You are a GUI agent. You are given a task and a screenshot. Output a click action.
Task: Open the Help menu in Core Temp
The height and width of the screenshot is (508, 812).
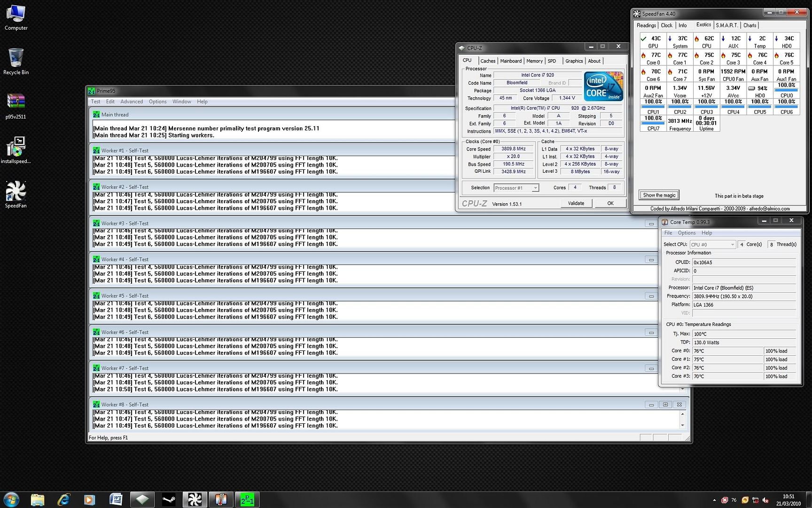[x=707, y=233]
